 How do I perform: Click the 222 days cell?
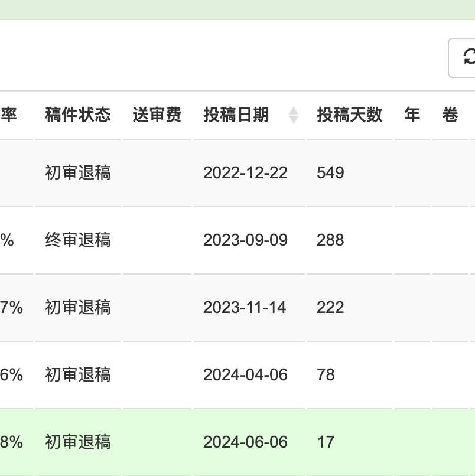[x=330, y=308]
